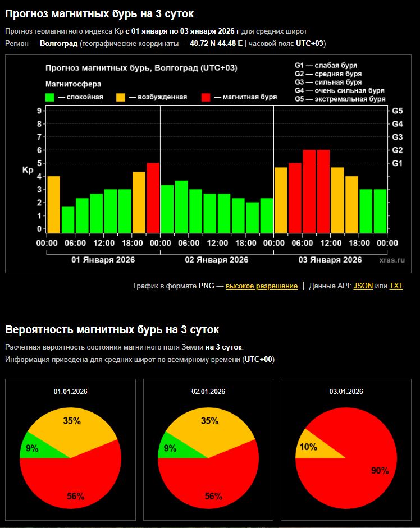Click the first yellow bar on 01 January
Viewport: 420px width, 528px height.
[x=54, y=204]
